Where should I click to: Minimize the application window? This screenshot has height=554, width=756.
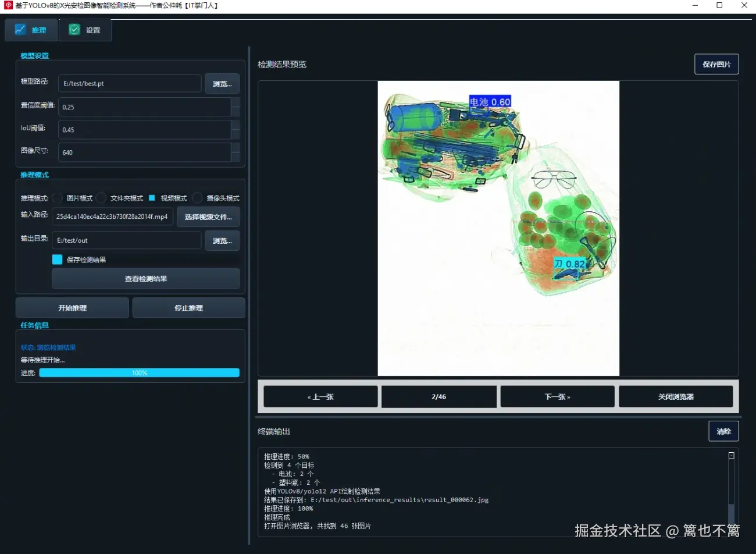tap(696, 6)
